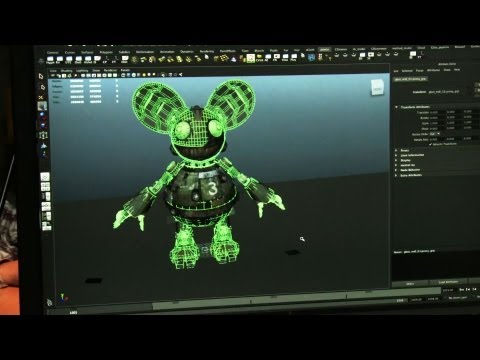Open the Polygons shelf tab
The height and width of the screenshot is (360, 480).
click(x=106, y=52)
